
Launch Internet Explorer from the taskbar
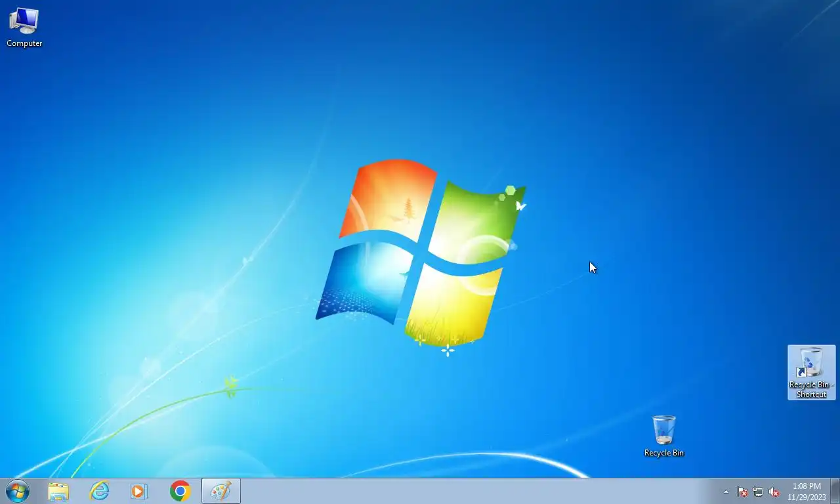click(x=99, y=491)
